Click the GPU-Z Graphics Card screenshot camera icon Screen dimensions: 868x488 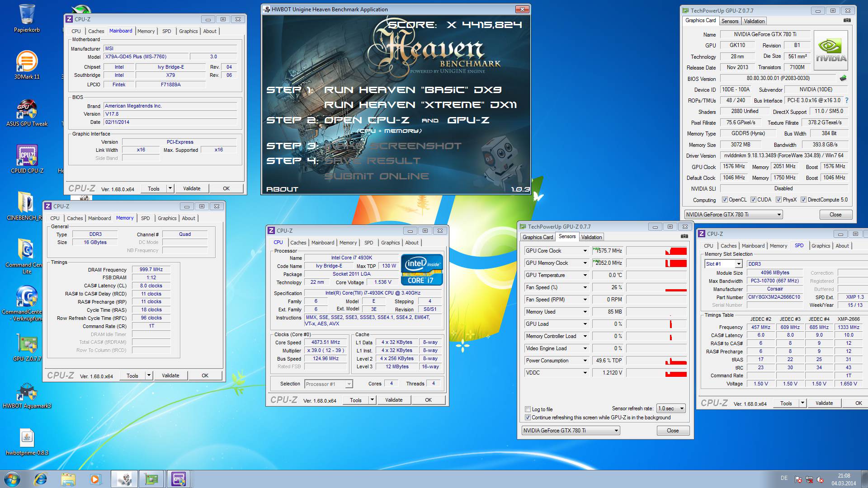pos(847,20)
